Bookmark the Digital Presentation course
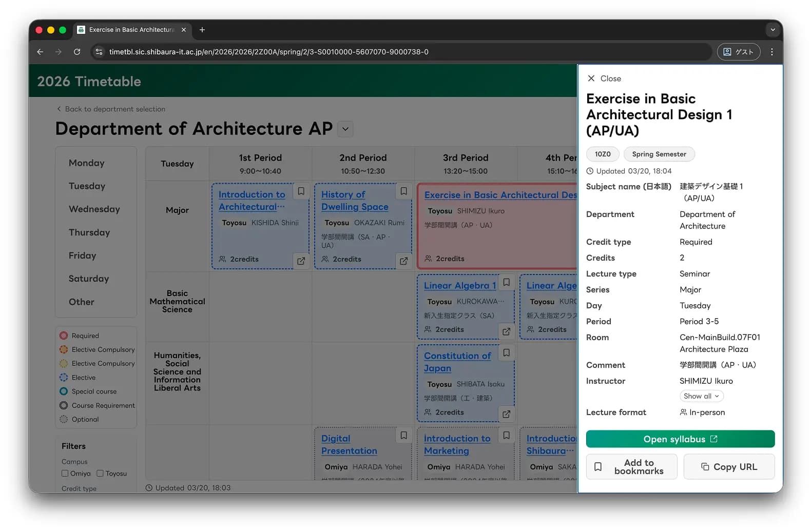 (404, 436)
